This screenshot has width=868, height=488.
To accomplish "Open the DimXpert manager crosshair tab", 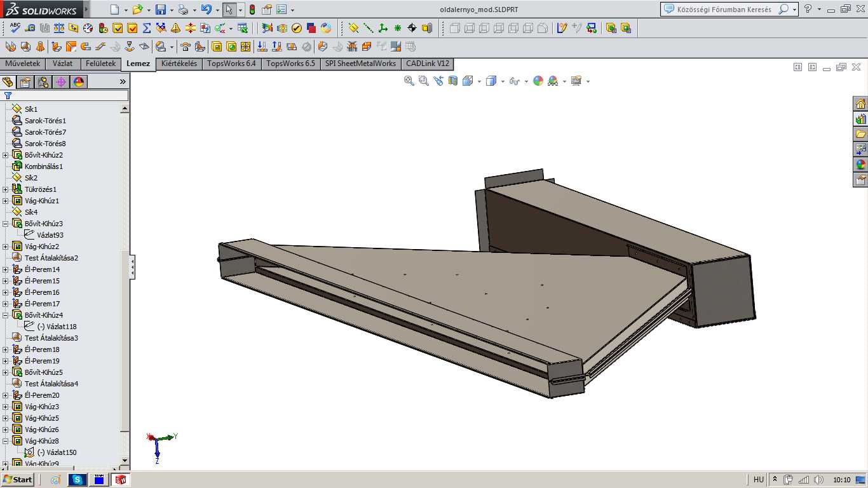I will tap(61, 81).
